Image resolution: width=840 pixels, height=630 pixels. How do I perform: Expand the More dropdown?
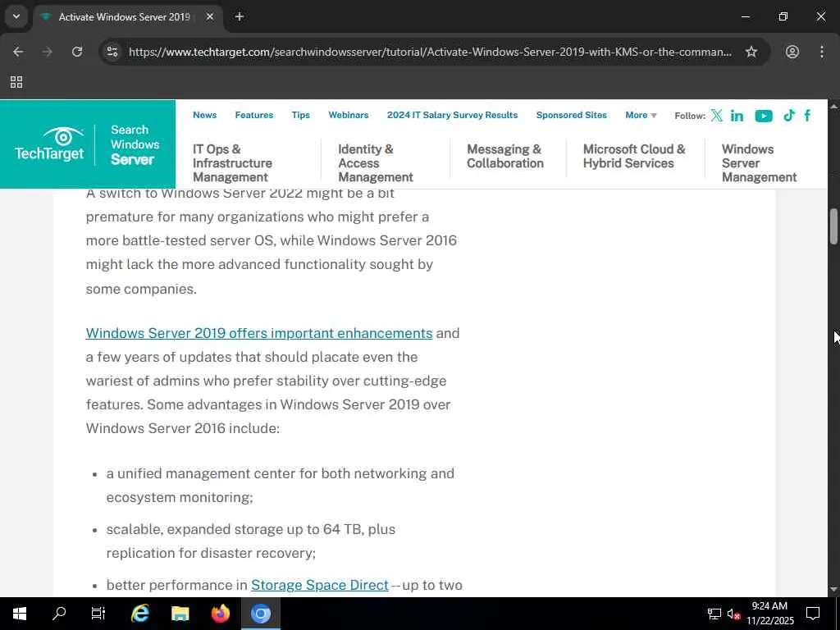[641, 115]
